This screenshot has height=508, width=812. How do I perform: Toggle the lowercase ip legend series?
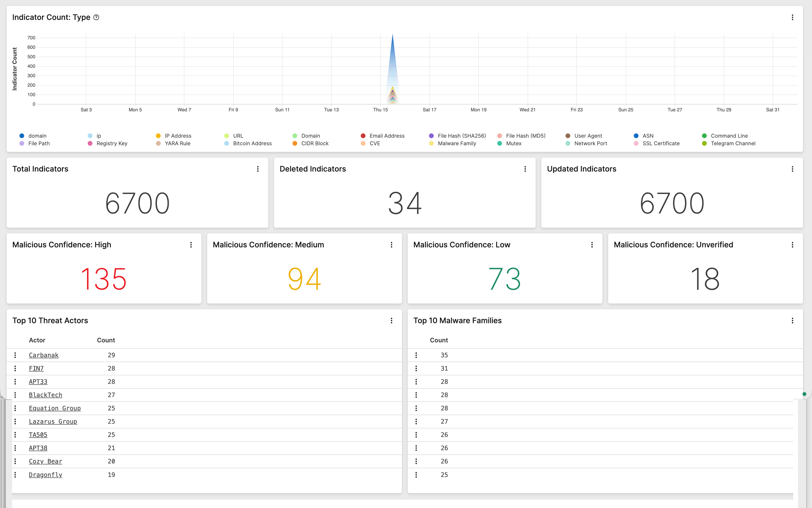[x=94, y=136]
